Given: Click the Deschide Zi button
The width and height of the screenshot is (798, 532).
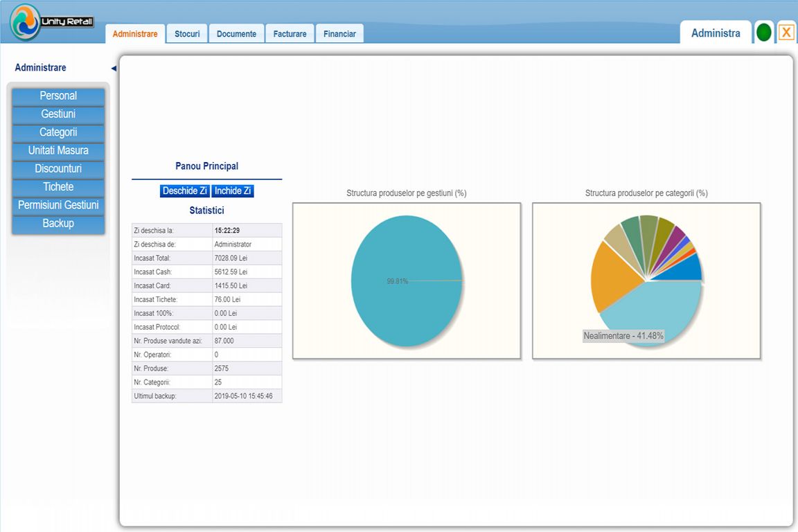Looking at the screenshot, I should 184,191.
